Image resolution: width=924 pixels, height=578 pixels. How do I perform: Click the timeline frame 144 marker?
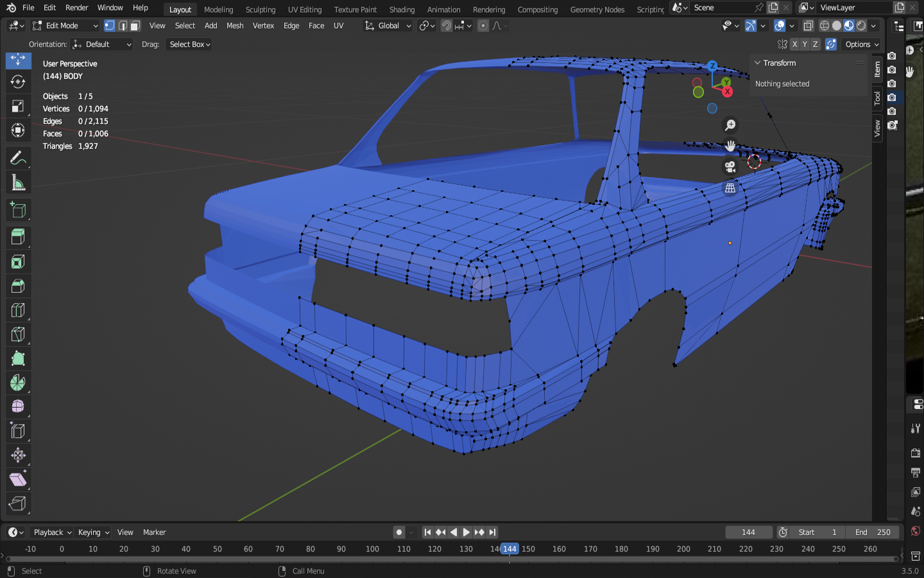(x=509, y=549)
